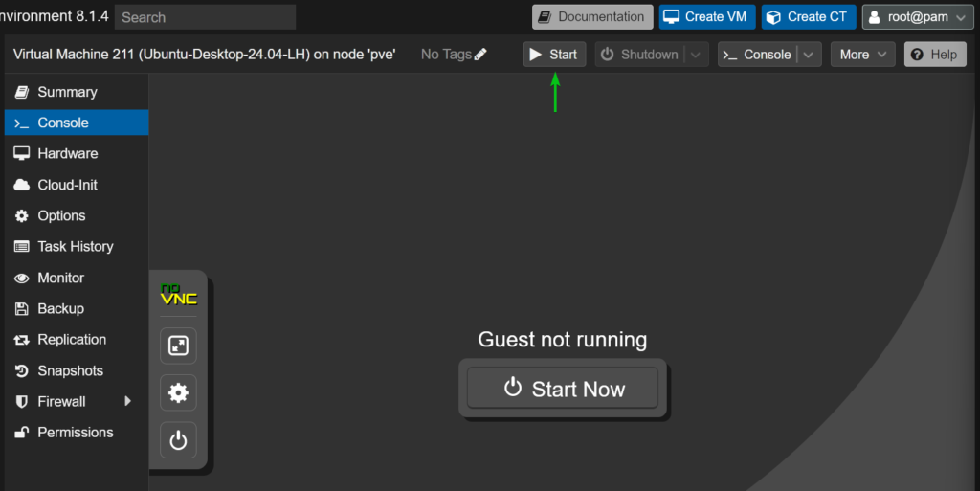Image resolution: width=980 pixels, height=491 pixels.
Task: Open Console from the top toolbar button
Action: [x=758, y=55]
